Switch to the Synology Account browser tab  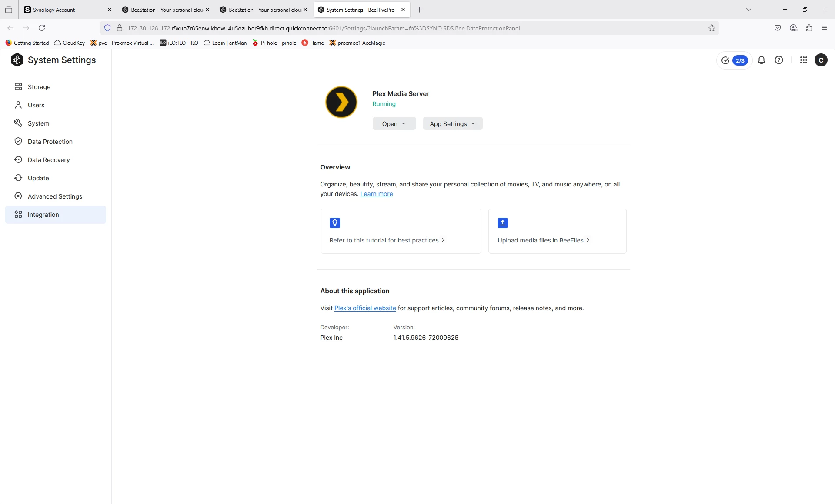[67, 10]
